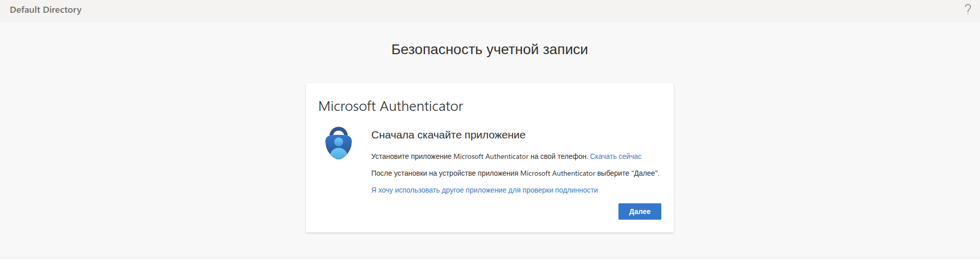
Task: Choose a different authenticator app link
Action: [x=484, y=190]
